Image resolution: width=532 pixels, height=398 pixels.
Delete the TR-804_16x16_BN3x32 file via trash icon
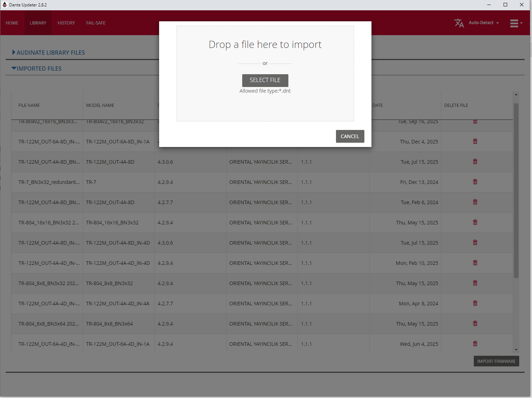[x=475, y=222]
